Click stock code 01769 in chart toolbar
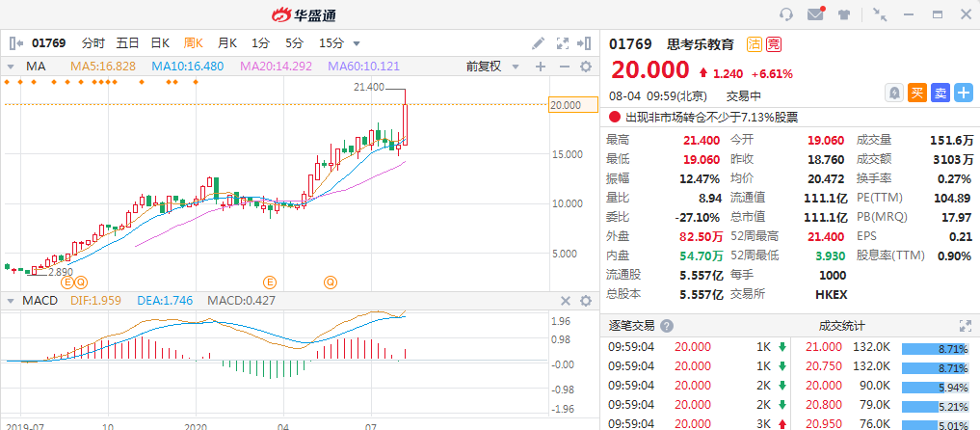The width and height of the screenshot is (980, 430). (49, 43)
